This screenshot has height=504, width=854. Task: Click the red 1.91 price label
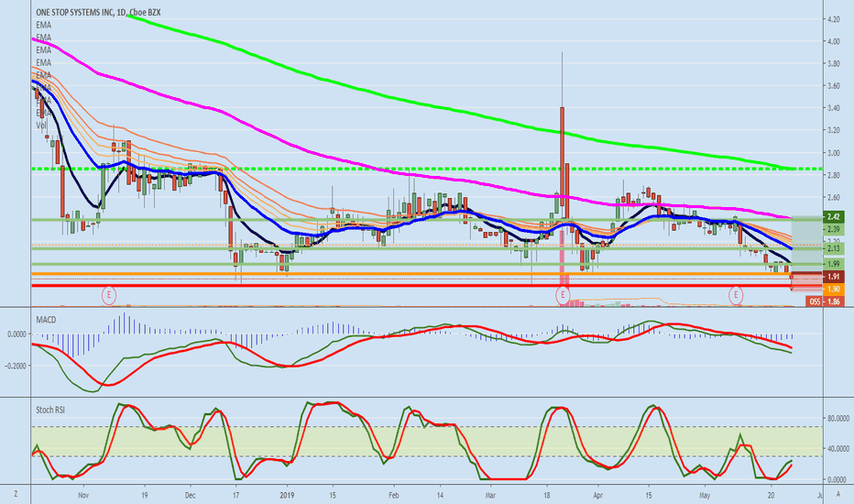[x=833, y=277]
